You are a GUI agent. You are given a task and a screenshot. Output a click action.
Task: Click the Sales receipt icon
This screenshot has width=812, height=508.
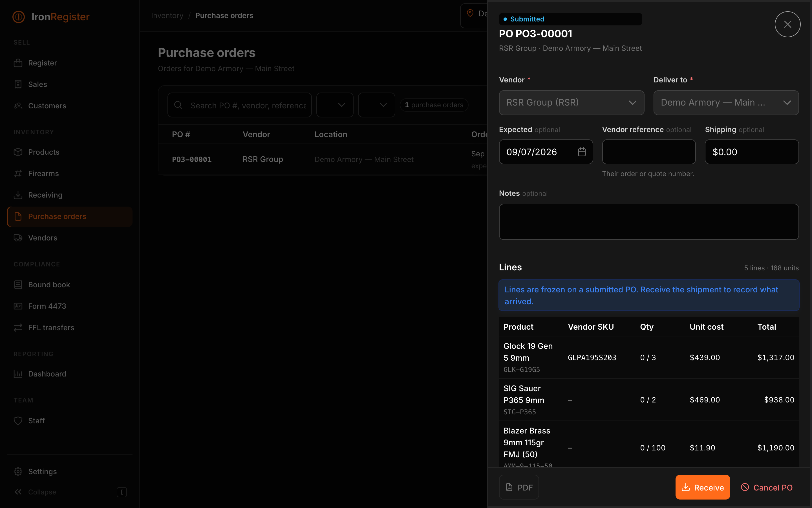18,84
